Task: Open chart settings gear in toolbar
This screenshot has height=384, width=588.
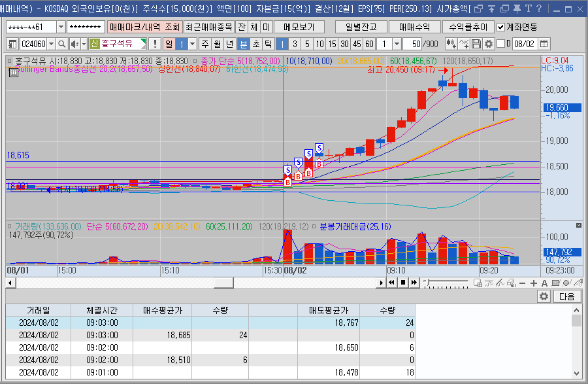Action: pos(488,44)
